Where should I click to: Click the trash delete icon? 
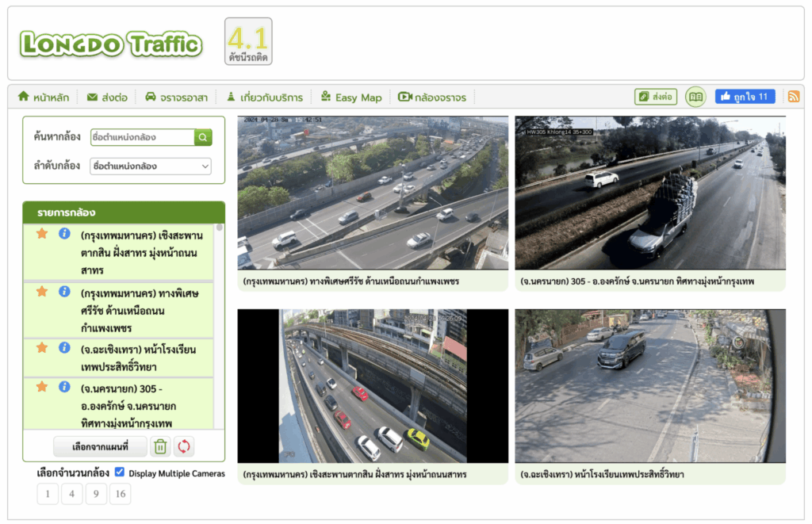(x=160, y=446)
